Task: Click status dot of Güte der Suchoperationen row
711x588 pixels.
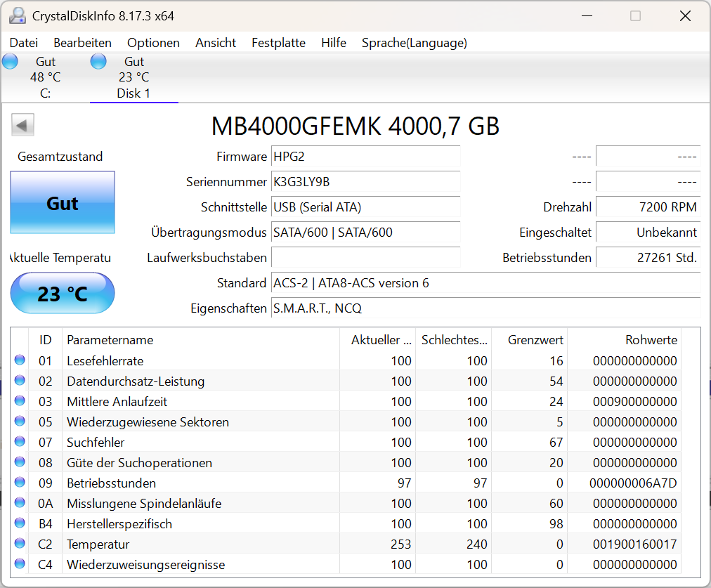Action: pyautogui.click(x=20, y=462)
